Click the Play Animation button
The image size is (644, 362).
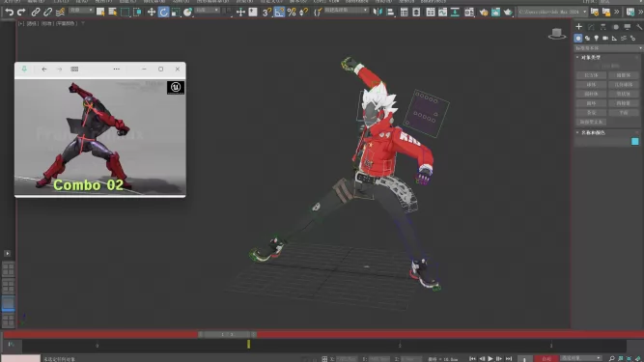[490, 359]
